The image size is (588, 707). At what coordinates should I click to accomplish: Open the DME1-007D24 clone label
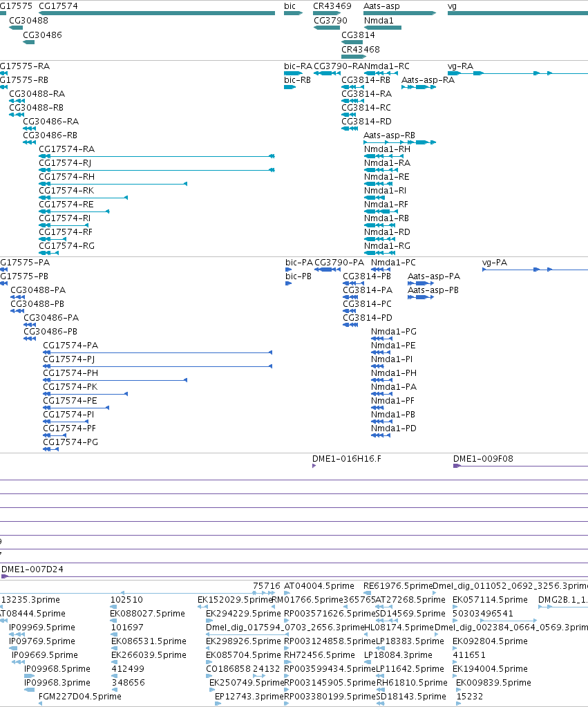(x=32, y=569)
